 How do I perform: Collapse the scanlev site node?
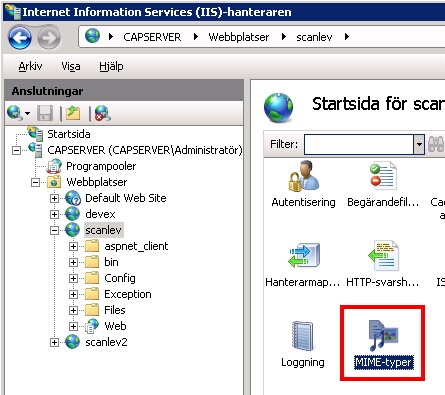[54, 230]
